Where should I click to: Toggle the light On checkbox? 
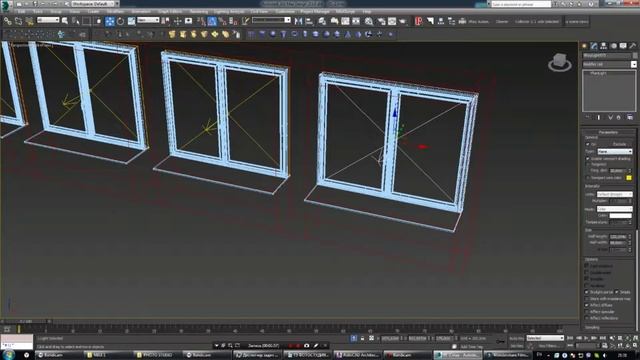[588, 144]
